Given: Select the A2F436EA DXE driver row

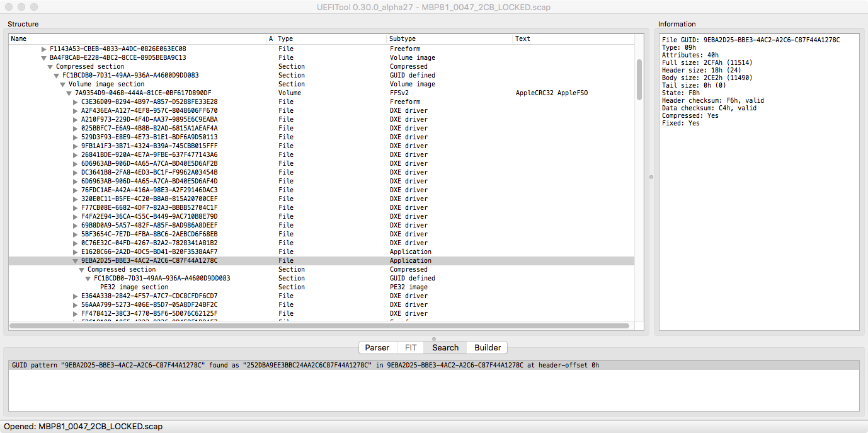Looking at the screenshot, I should [149, 111].
